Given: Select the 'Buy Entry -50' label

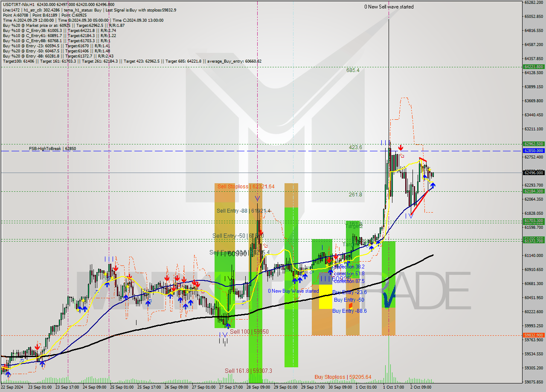Looking at the screenshot, I should (x=349, y=300).
